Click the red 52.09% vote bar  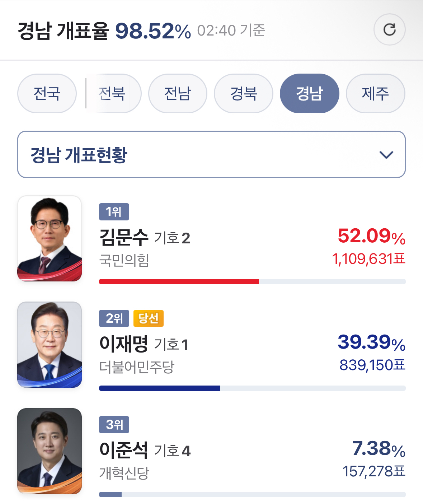pyautogui.click(x=179, y=281)
